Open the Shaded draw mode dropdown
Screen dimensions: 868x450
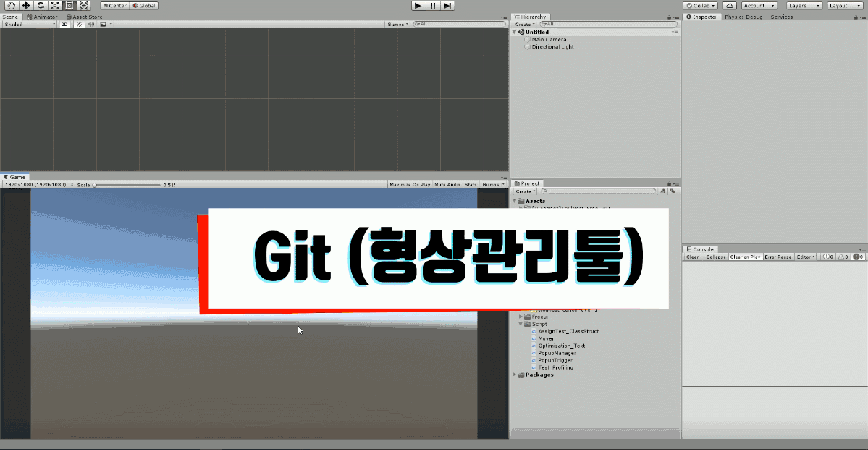point(30,25)
